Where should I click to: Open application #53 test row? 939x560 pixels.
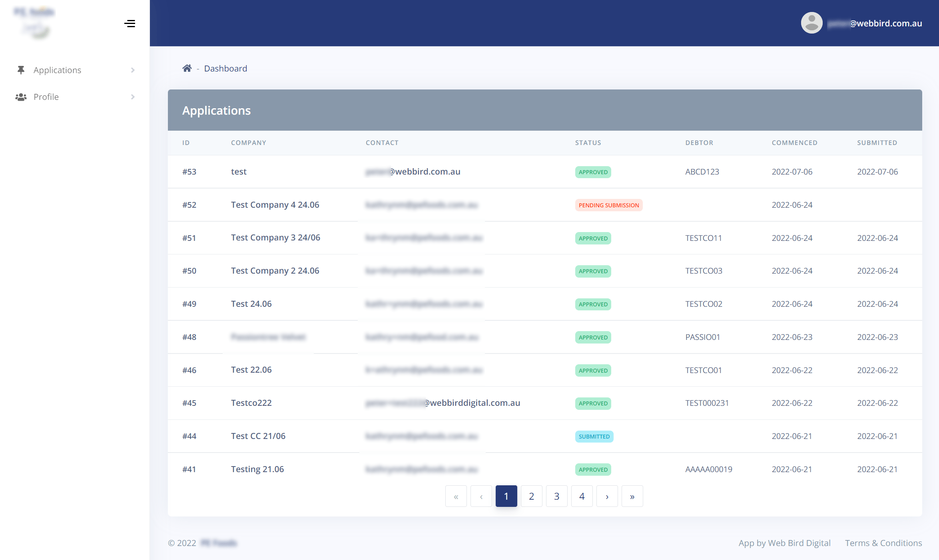tap(545, 172)
